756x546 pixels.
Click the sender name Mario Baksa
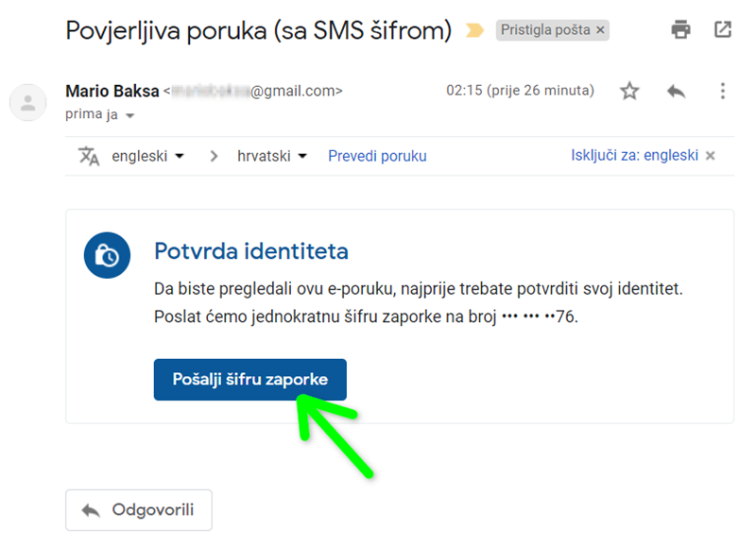point(112,92)
